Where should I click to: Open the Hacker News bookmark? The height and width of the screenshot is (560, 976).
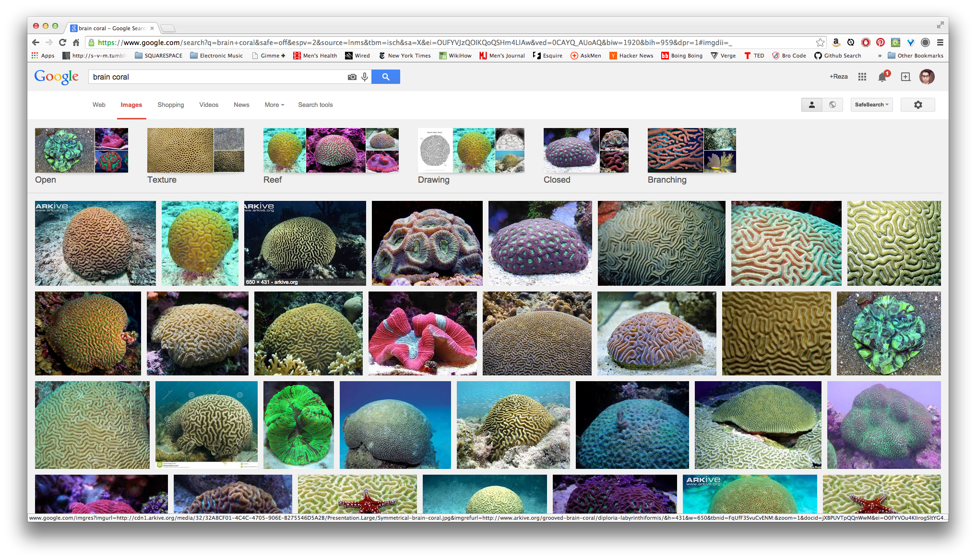631,56
